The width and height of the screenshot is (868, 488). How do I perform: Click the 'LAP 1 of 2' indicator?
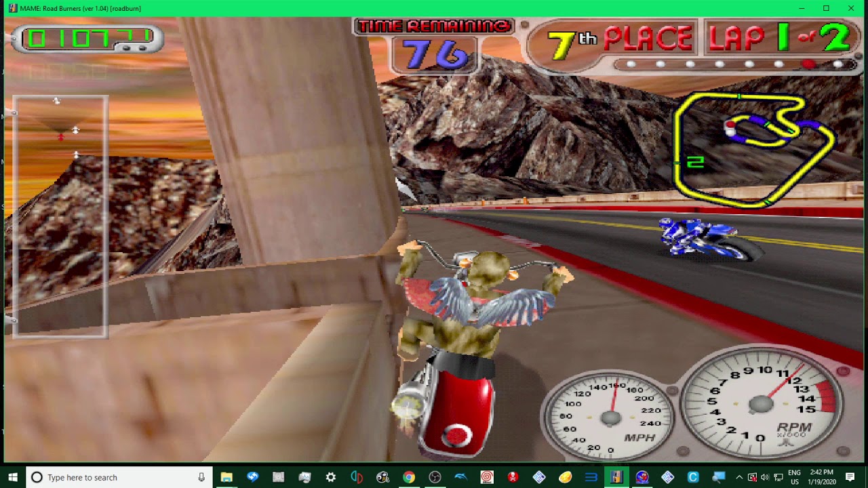(x=780, y=38)
